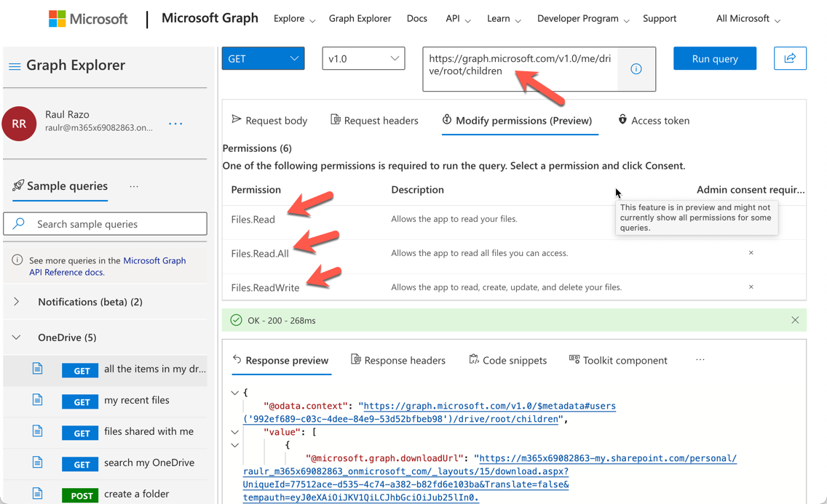Open the v1.0 API version dropdown
The image size is (827, 504).
[363, 58]
